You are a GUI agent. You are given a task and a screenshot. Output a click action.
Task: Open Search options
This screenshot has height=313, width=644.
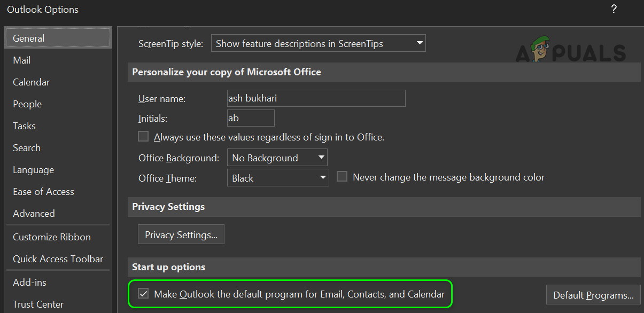coord(27,148)
